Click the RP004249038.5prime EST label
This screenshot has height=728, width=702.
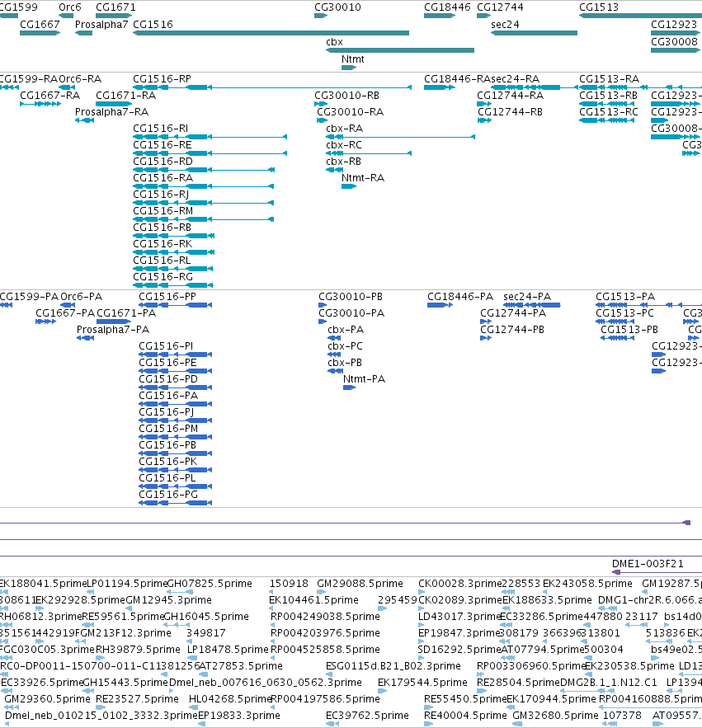tap(325, 617)
